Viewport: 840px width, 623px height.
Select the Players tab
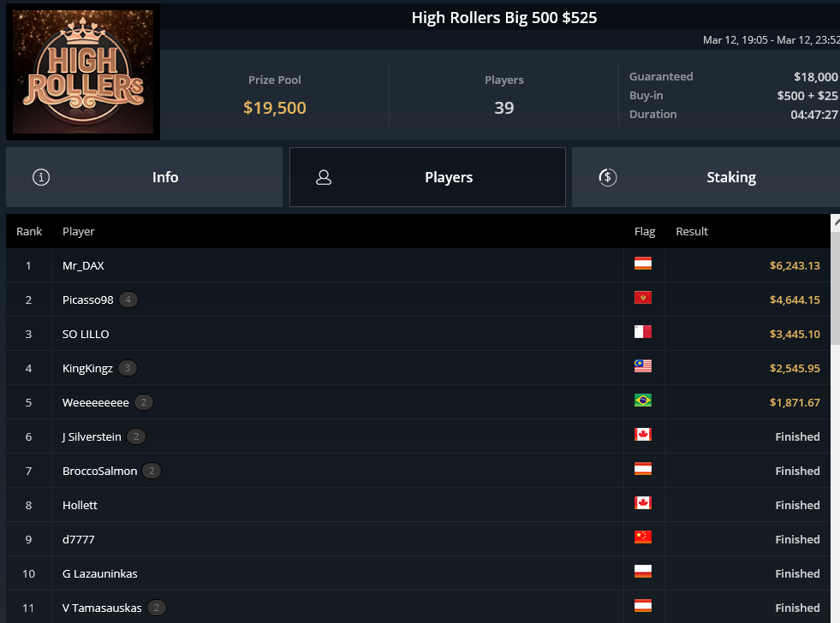click(x=427, y=177)
